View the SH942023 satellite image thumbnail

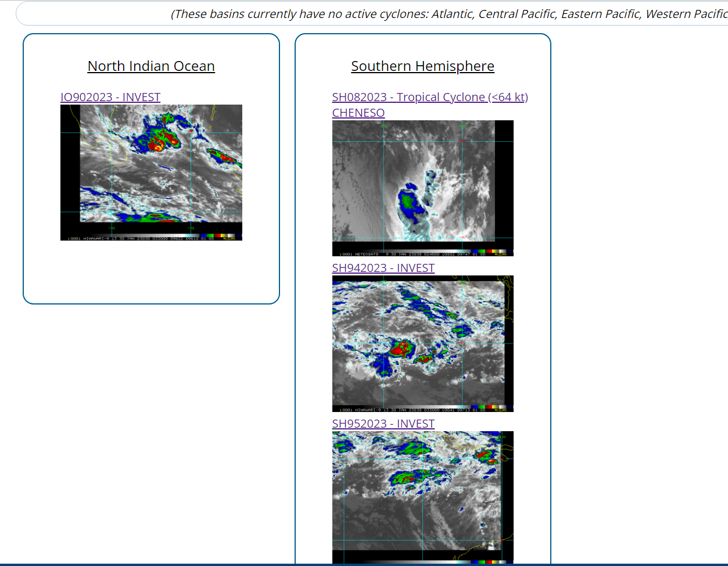click(423, 344)
